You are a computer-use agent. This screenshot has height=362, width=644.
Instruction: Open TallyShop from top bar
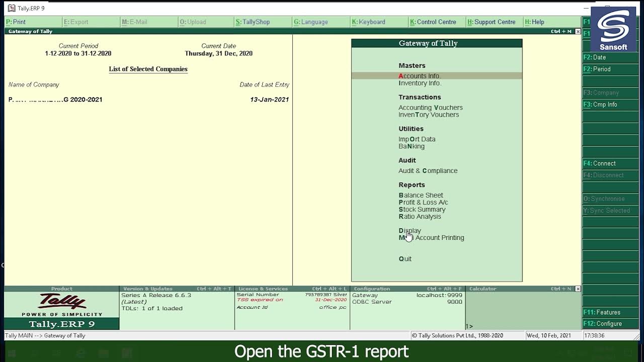coord(263,22)
